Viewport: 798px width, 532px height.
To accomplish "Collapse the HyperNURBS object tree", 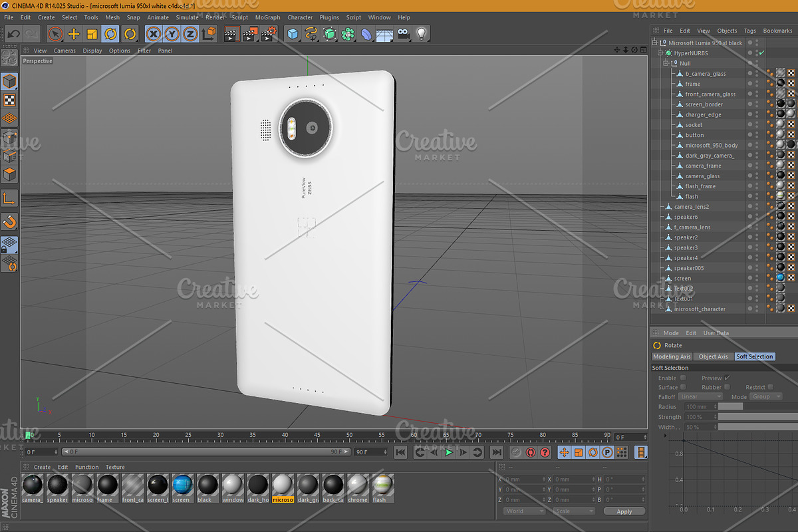I will 660,53.
